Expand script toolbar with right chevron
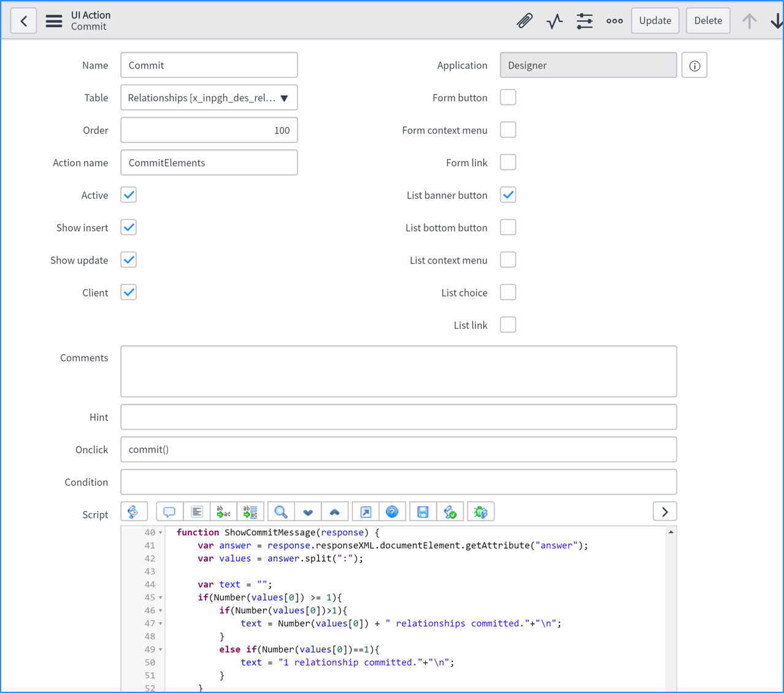784x693 pixels. click(664, 512)
